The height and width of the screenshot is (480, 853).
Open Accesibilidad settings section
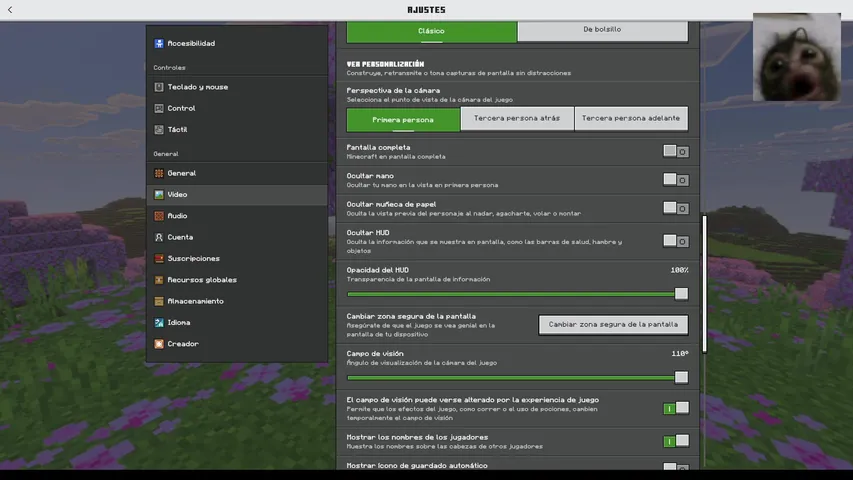(x=237, y=44)
